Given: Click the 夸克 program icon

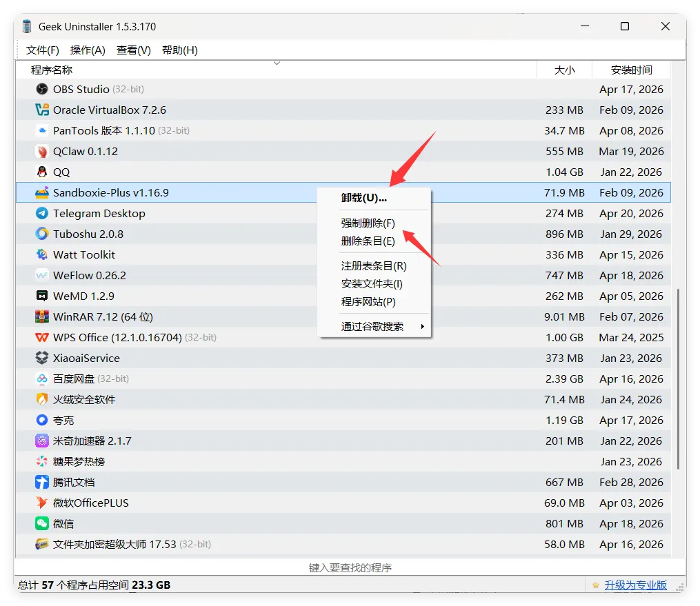Looking at the screenshot, I should tap(42, 420).
